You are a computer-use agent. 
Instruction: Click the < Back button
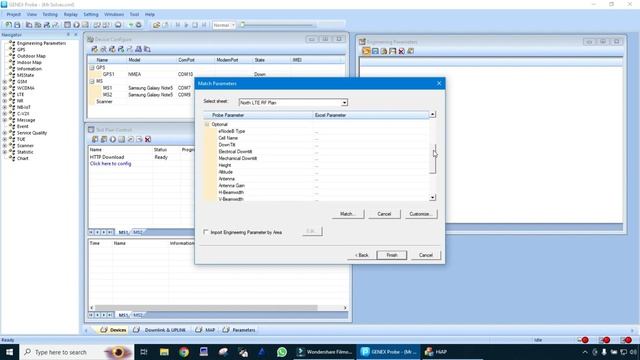362,255
